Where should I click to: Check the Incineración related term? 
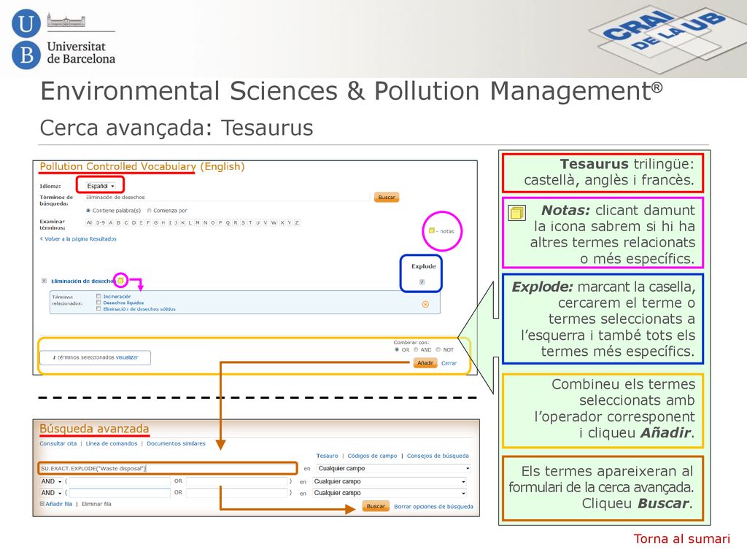pyautogui.click(x=98, y=296)
